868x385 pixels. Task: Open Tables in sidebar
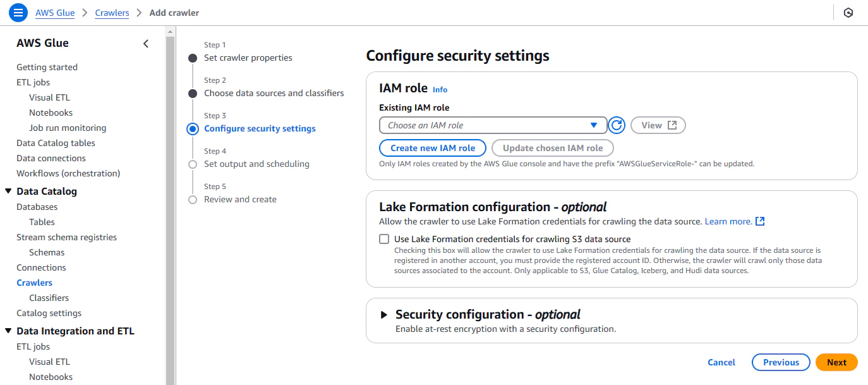pos(42,222)
